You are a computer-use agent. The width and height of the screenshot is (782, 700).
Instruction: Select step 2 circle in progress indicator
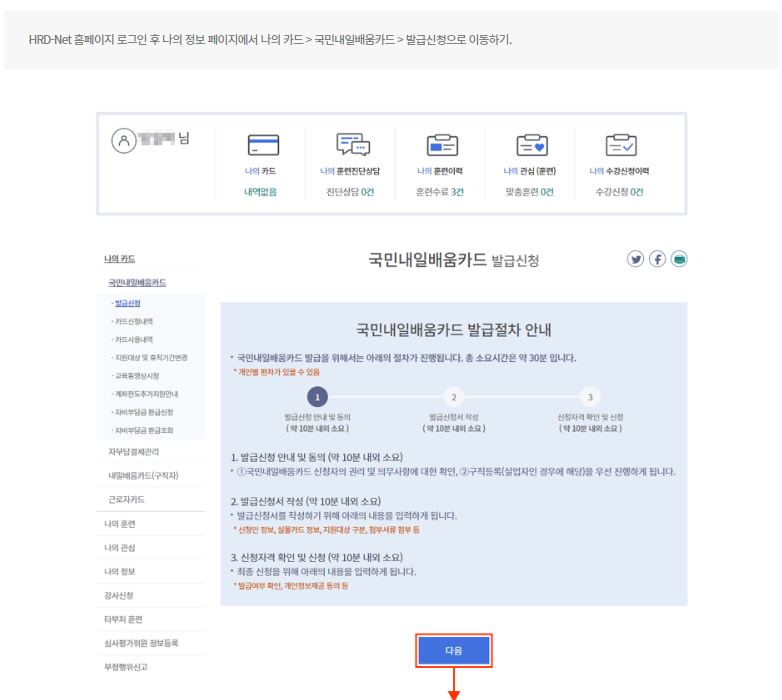tap(454, 397)
